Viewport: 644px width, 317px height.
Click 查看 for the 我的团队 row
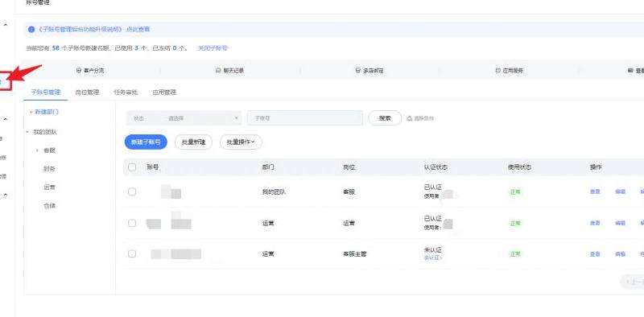595,191
